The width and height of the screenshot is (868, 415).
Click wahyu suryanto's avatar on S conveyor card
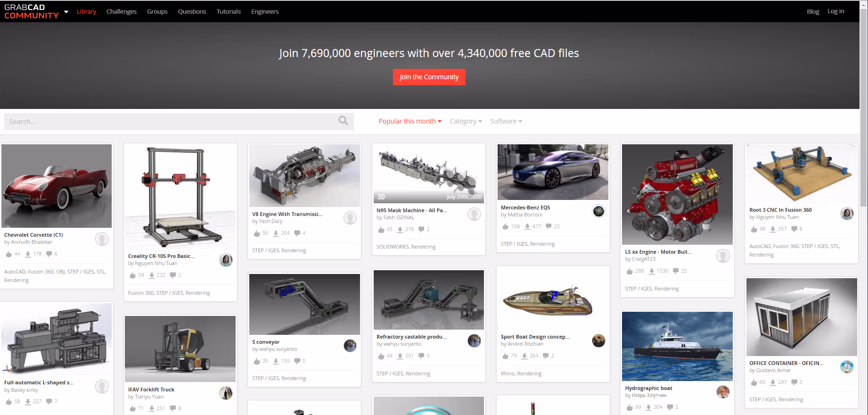[x=350, y=346]
